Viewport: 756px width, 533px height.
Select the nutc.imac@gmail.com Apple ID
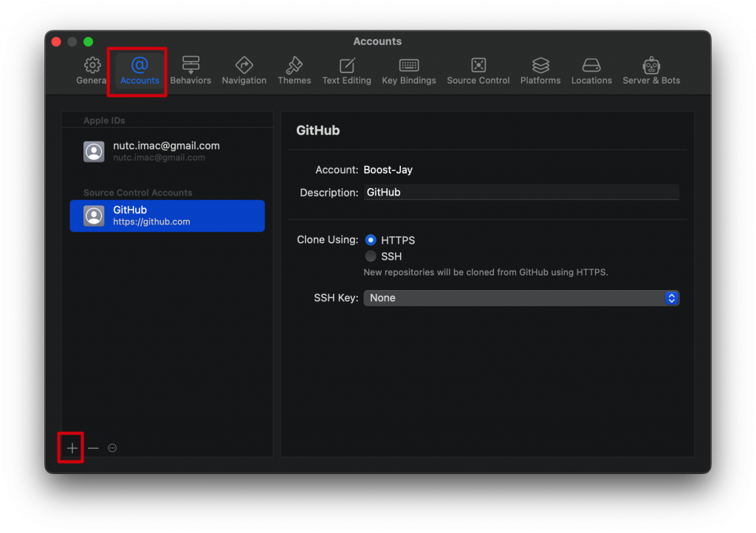coord(168,151)
